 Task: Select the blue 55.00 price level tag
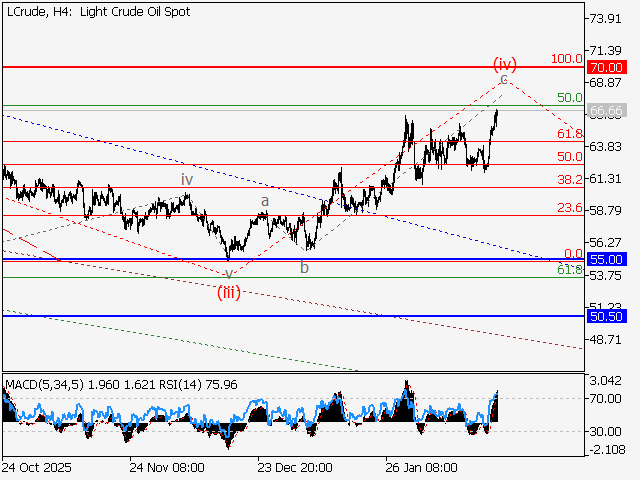(606, 259)
